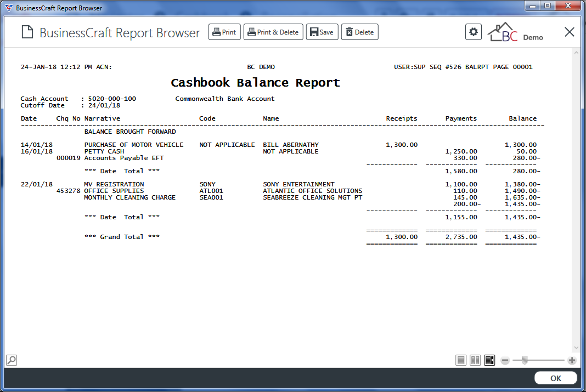Click the BusinessCraft title bar app icon

tap(8, 8)
